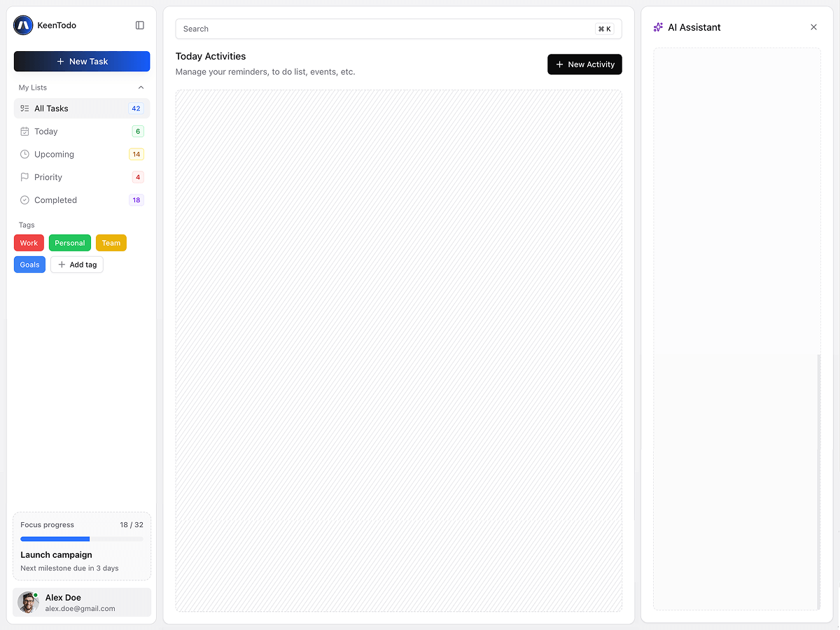Viewport: 840px width, 630px height.
Task: Click the Focus progress bar
Action: [82, 539]
